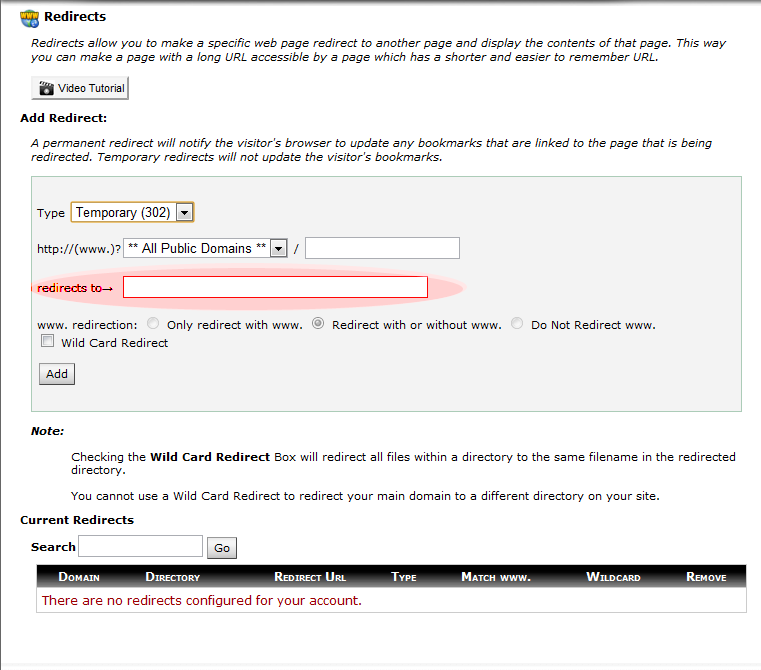Click the Match www. column header
This screenshot has height=670, width=761.
(496, 577)
